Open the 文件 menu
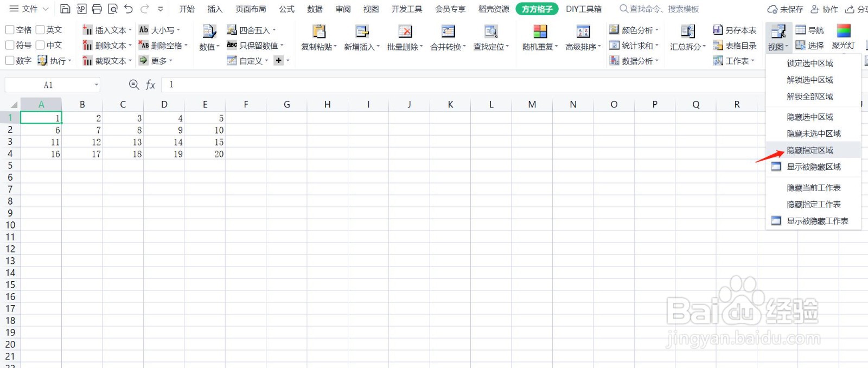868x368 pixels. 29,9
